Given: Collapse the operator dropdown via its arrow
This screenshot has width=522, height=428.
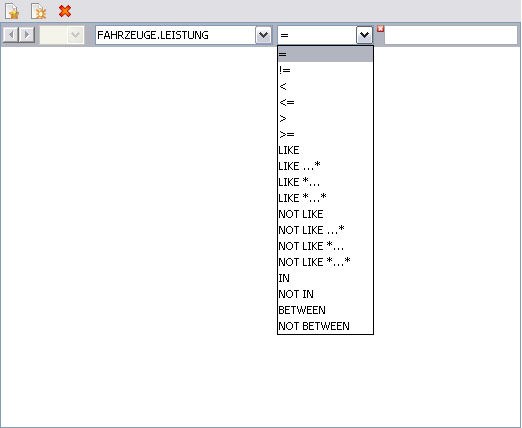Looking at the screenshot, I should coord(364,35).
